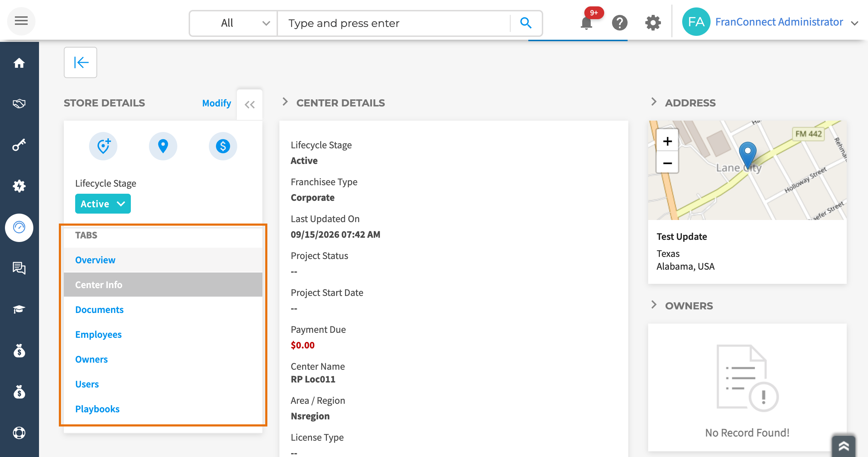Open the Playbooks tab

coord(163,409)
